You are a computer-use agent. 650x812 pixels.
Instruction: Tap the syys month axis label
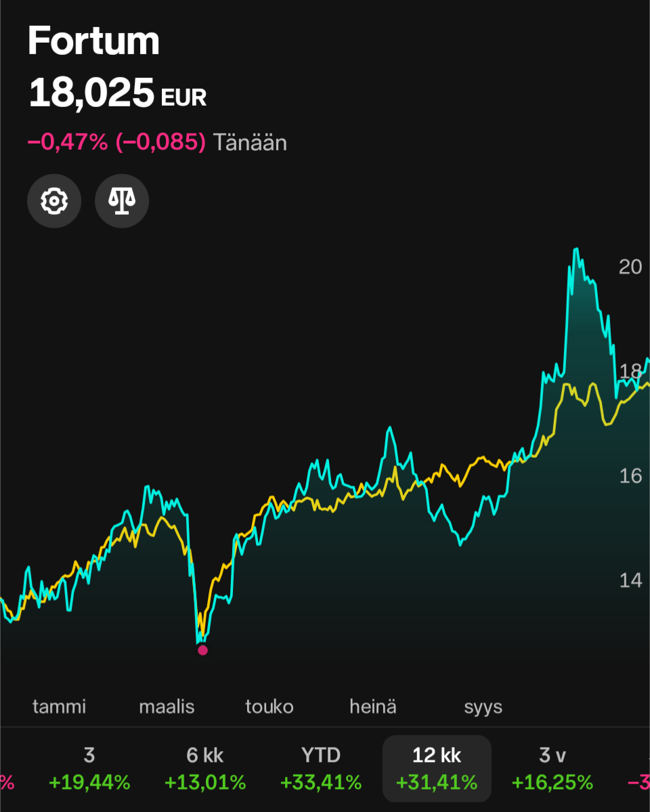(483, 707)
